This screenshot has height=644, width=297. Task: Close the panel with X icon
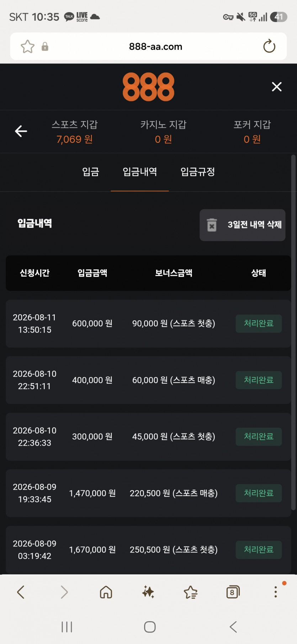point(277,87)
